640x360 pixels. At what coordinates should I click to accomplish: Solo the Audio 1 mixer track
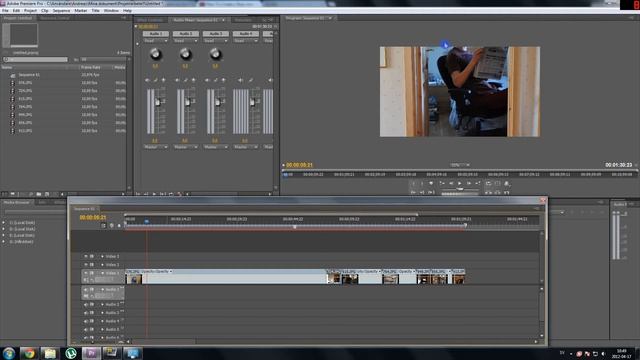tap(156, 80)
